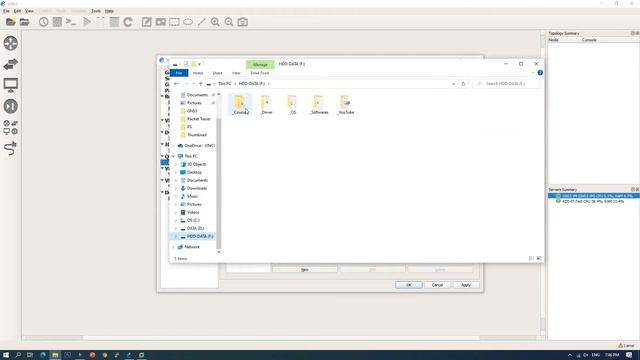The width and height of the screenshot is (640, 360).
Task: Browse all devices in the sidebar
Action: tap(11, 127)
